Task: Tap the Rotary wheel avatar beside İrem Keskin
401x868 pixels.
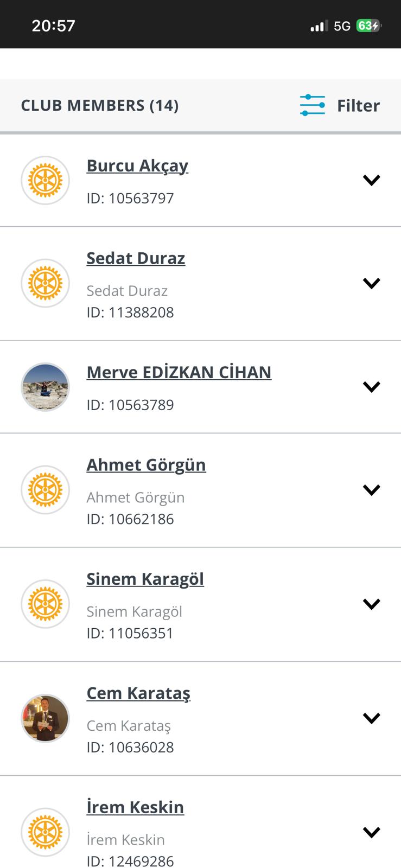Action: coord(46,832)
